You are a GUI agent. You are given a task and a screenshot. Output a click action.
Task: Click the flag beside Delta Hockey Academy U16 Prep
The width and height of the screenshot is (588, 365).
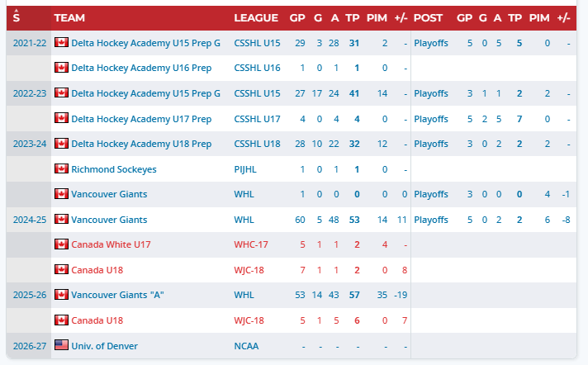coord(61,67)
